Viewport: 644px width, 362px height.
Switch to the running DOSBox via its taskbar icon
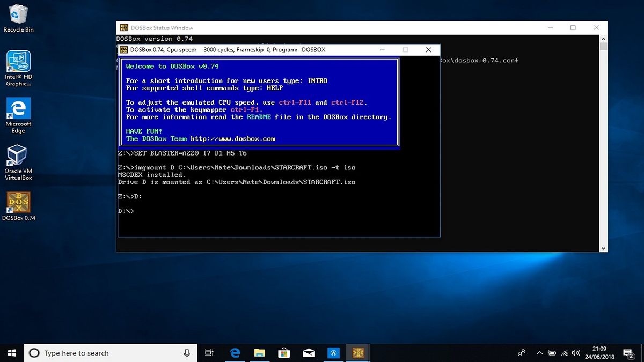[x=357, y=352]
